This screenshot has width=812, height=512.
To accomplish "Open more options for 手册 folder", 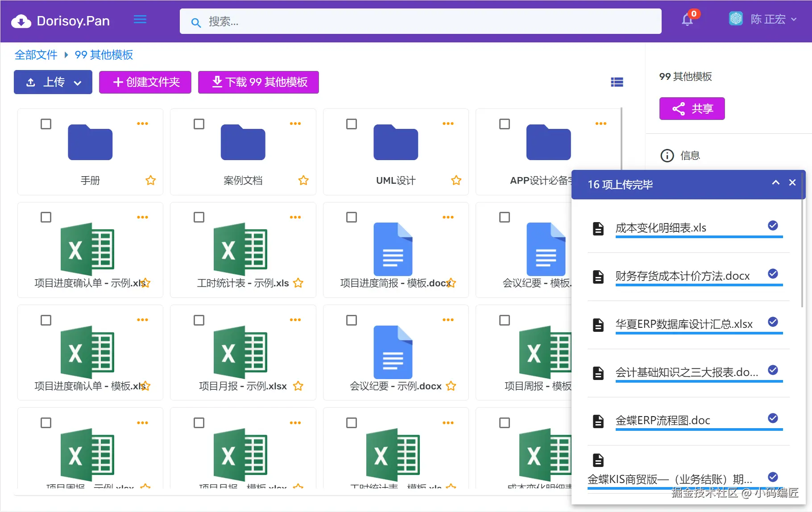I will tap(142, 124).
